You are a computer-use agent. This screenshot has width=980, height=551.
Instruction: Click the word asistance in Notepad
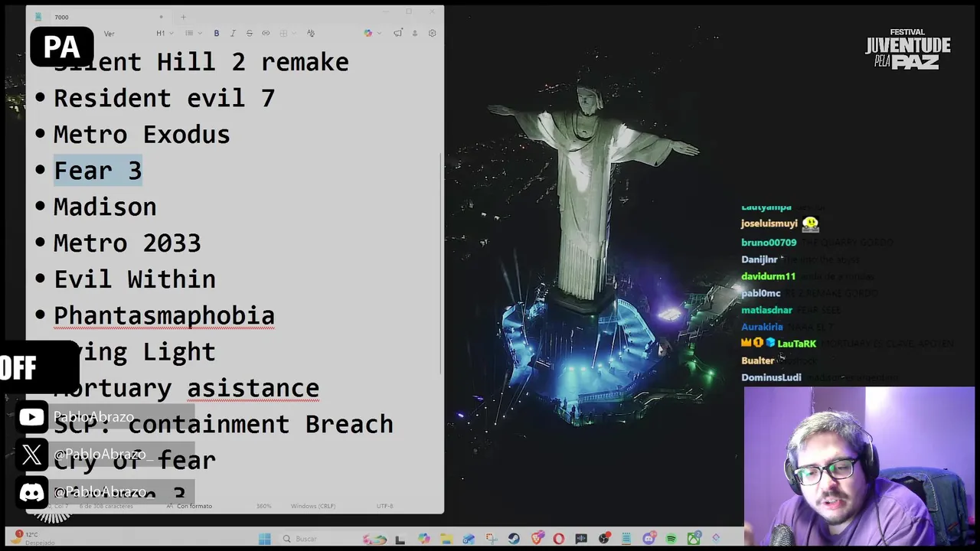point(253,388)
